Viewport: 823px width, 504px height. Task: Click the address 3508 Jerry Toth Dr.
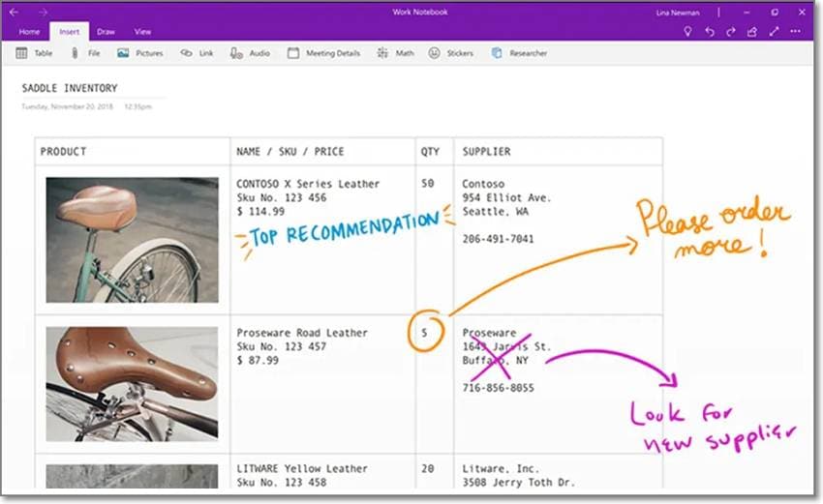coord(519,482)
